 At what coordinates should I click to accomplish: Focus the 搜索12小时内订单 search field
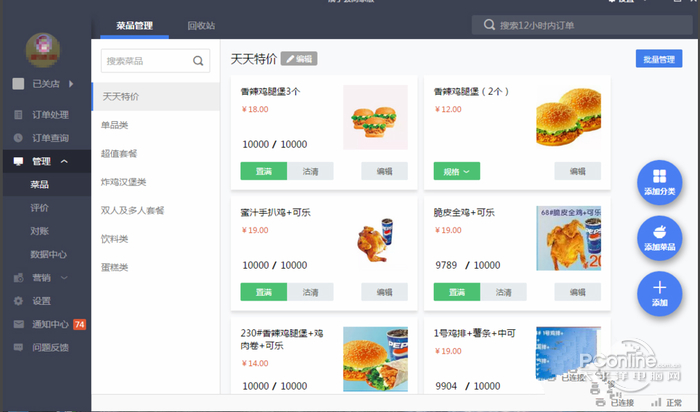(582, 25)
